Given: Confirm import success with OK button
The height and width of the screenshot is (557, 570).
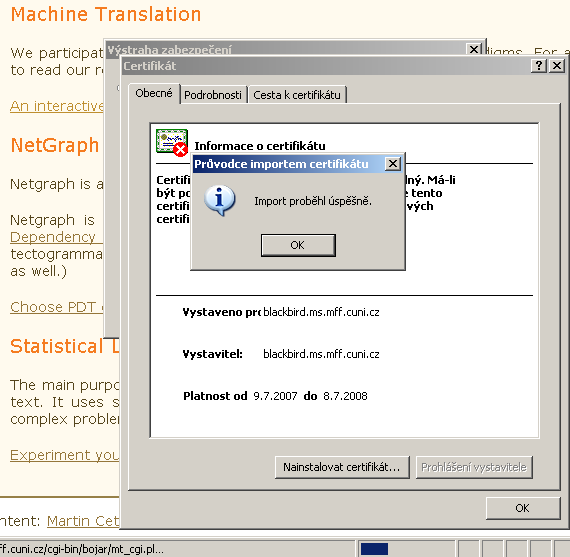Looking at the screenshot, I should coord(298,245).
